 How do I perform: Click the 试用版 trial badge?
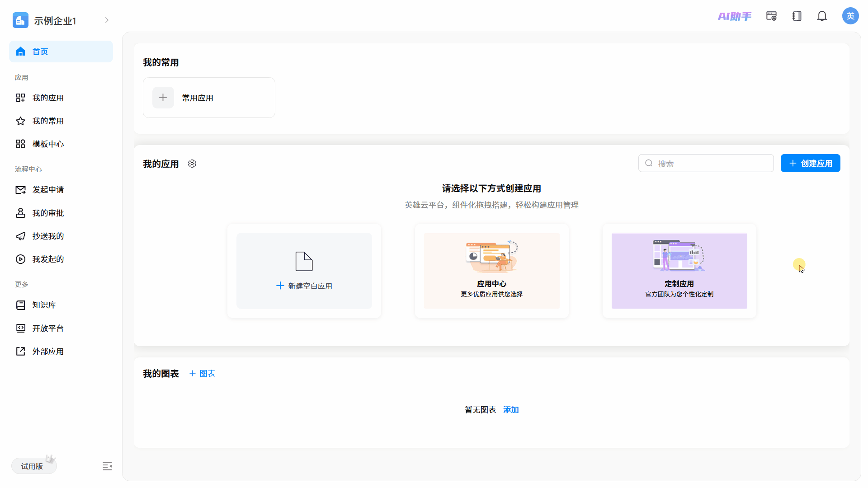pyautogui.click(x=34, y=466)
